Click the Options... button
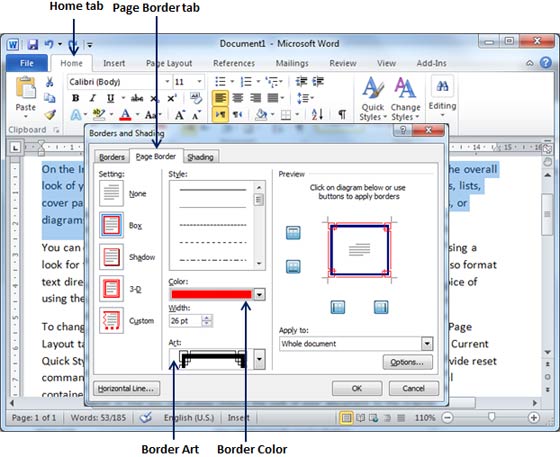The image size is (560, 457). tap(407, 362)
